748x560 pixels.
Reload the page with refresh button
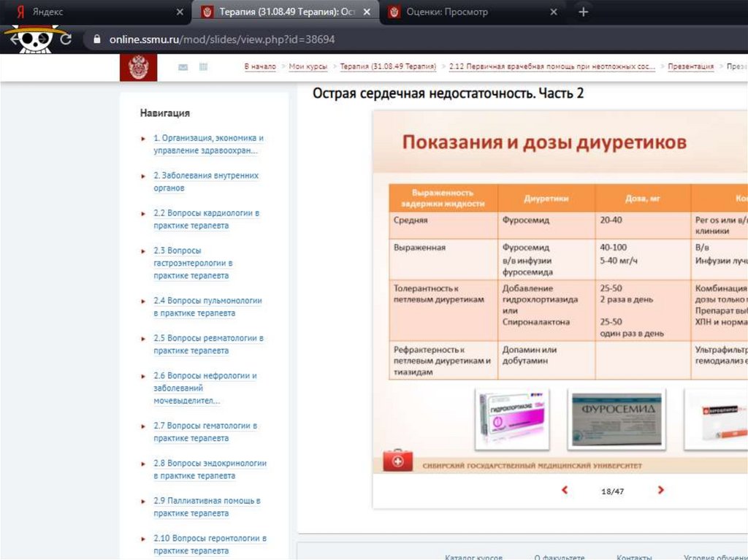[x=66, y=39]
